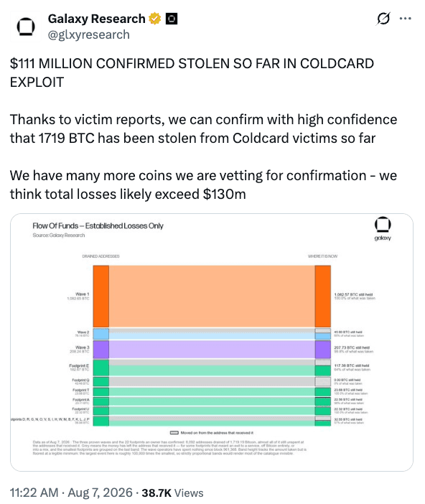Viewport: 425px width, 504px height.
Task: Open the Galaxy Research display name
Action: coord(96,19)
